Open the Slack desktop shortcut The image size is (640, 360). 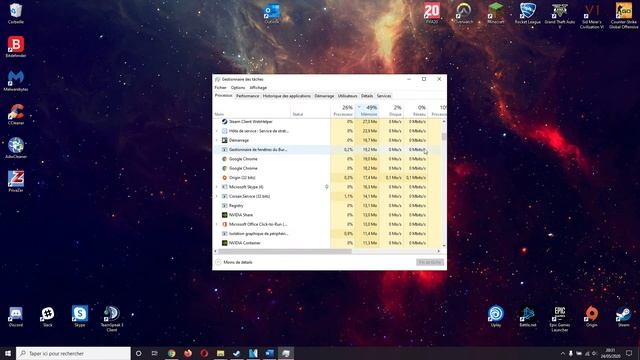(x=48, y=316)
